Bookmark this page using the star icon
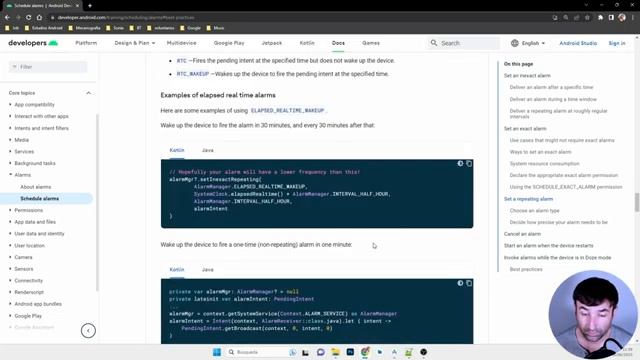Image resolution: width=640 pixels, height=360 pixels. (587, 18)
